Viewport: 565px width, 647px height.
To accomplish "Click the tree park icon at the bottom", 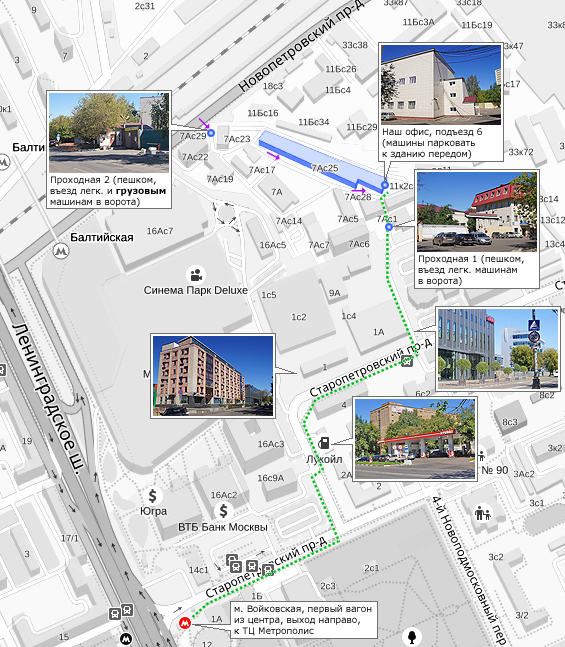I will (x=411, y=636).
